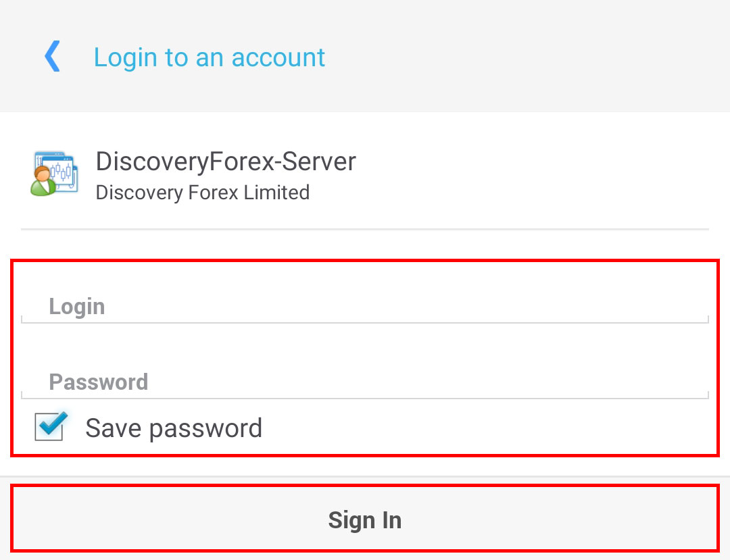
Task: Focus the Password input field
Action: click(365, 382)
